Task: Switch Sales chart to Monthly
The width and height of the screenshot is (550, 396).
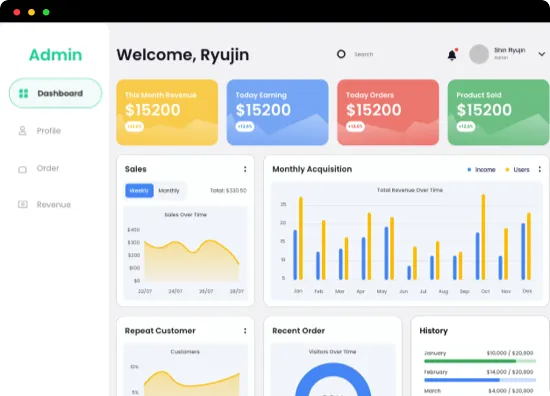Action: click(x=169, y=190)
